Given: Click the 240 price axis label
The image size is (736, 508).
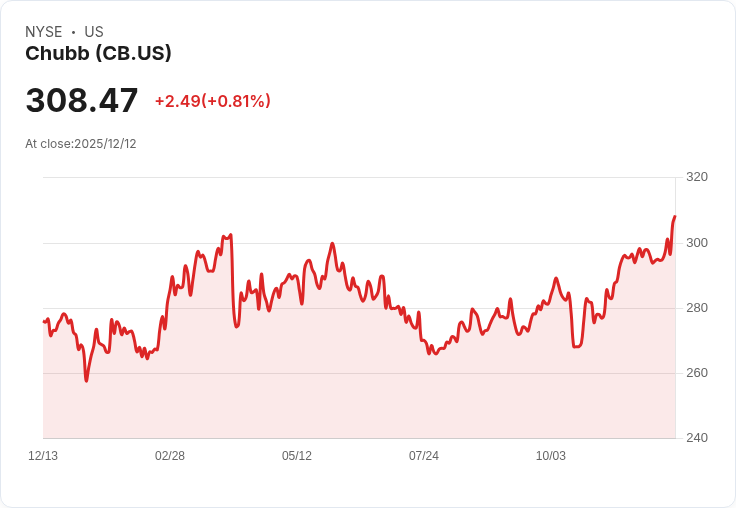Looking at the screenshot, I should point(697,438).
